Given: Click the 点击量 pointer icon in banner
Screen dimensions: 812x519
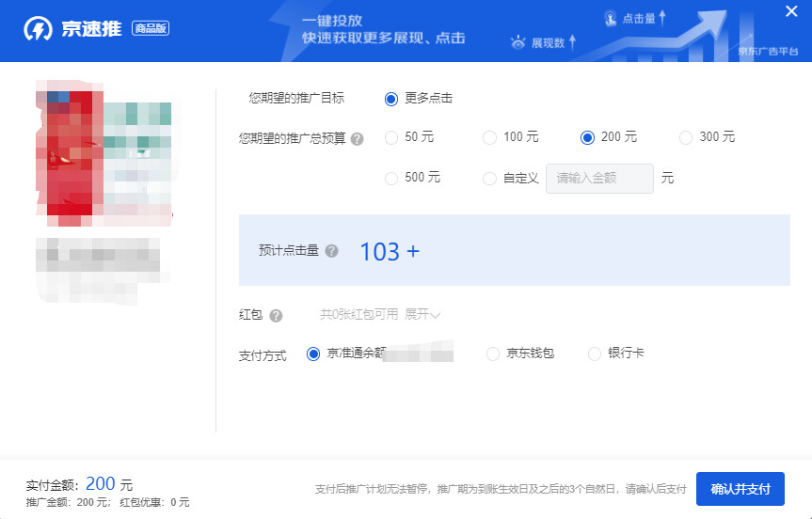Looking at the screenshot, I should 611,18.
